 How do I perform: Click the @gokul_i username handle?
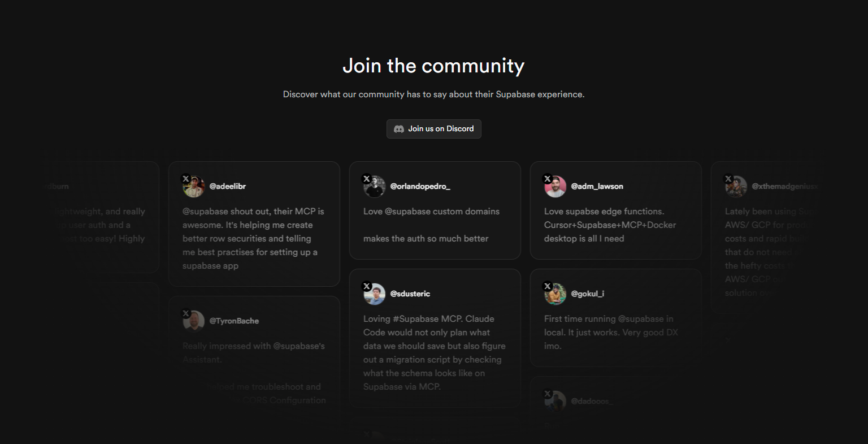588,294
